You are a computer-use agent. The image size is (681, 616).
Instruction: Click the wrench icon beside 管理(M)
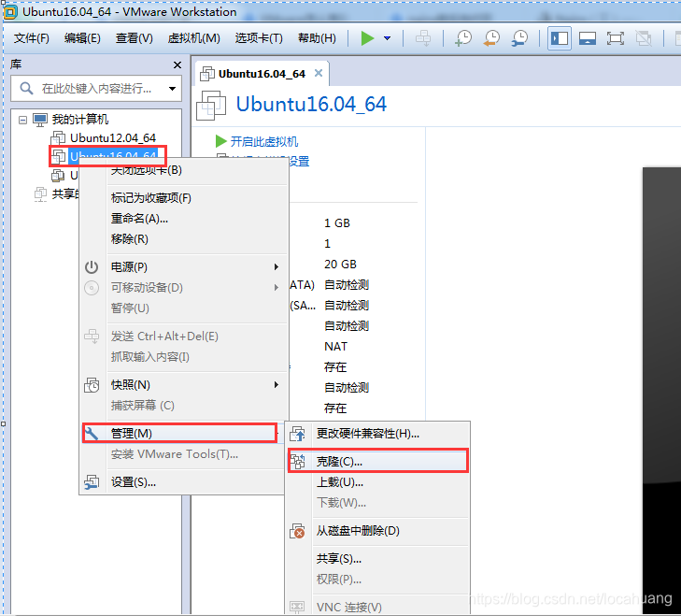(92, 434)
